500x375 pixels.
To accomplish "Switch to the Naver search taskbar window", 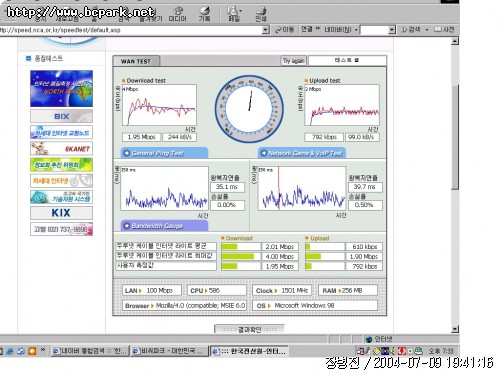I will coord(90,351).
